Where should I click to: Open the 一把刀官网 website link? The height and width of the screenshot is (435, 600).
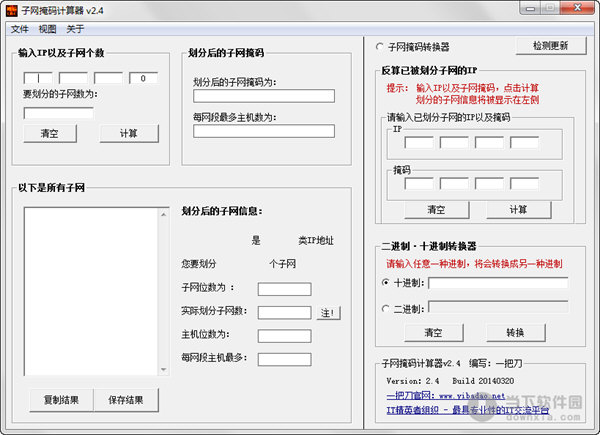coord(436,395)
